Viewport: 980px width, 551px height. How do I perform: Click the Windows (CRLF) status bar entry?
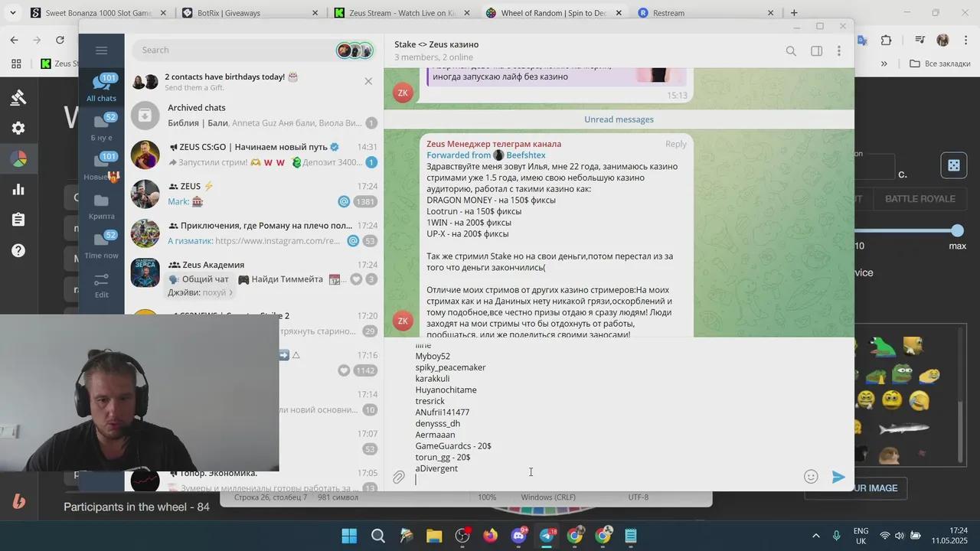point(548,497)
